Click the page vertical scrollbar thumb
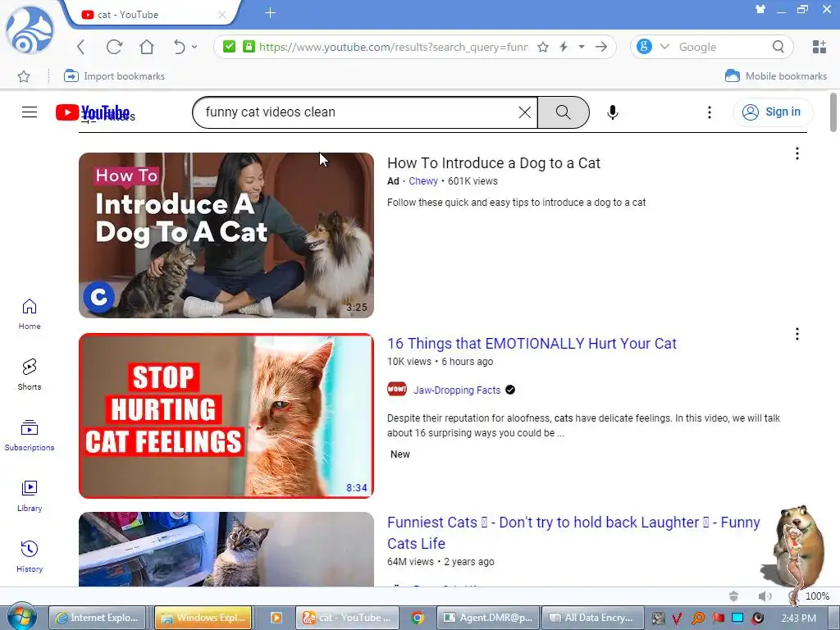Screen dimensions: 840x630 tap(833, 112)
